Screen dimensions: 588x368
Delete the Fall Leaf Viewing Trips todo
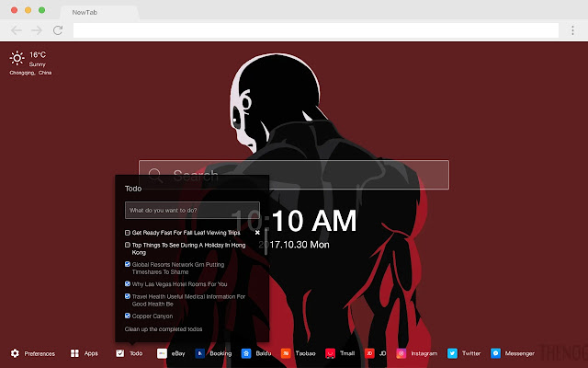[257, 233]
